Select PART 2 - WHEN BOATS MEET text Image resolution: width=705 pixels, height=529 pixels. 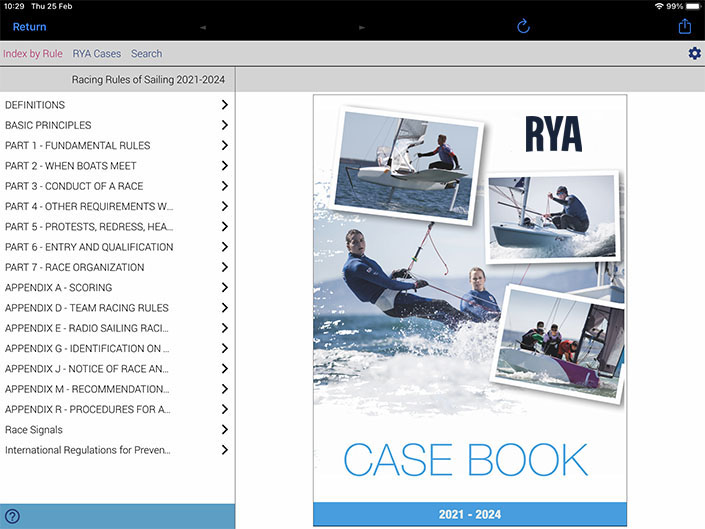(71, 165)
